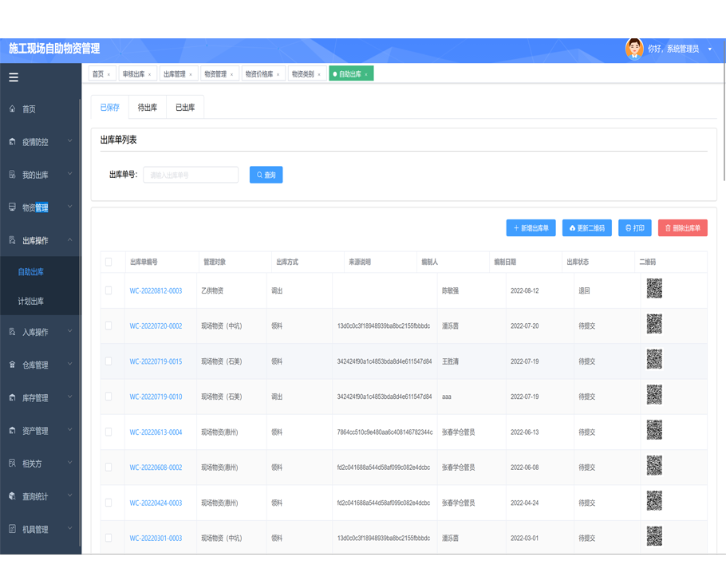Click the home icon beside 首页
Screen dimensions: 726x588
[12, 109]
